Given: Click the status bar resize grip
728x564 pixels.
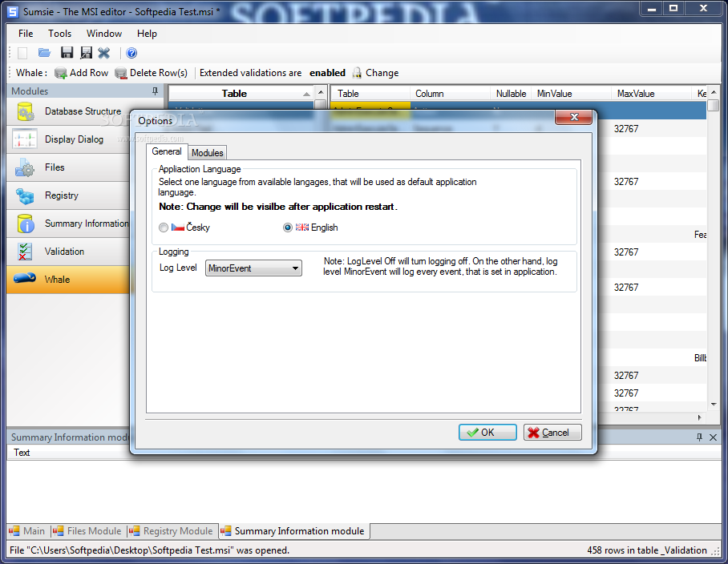Looking at the screenshot, I should tap(716, 551).
